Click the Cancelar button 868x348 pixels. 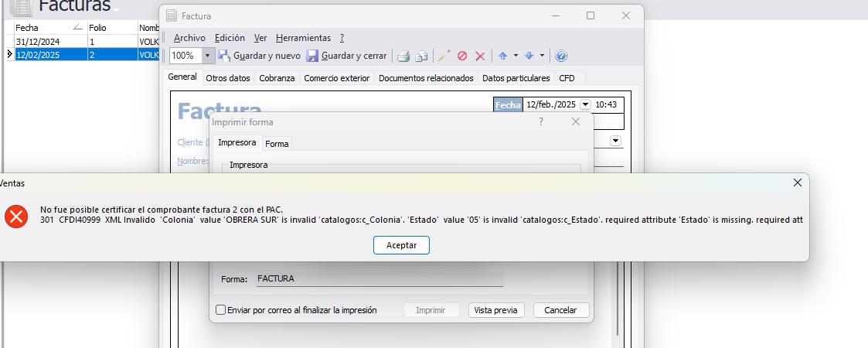click(561, 310)
